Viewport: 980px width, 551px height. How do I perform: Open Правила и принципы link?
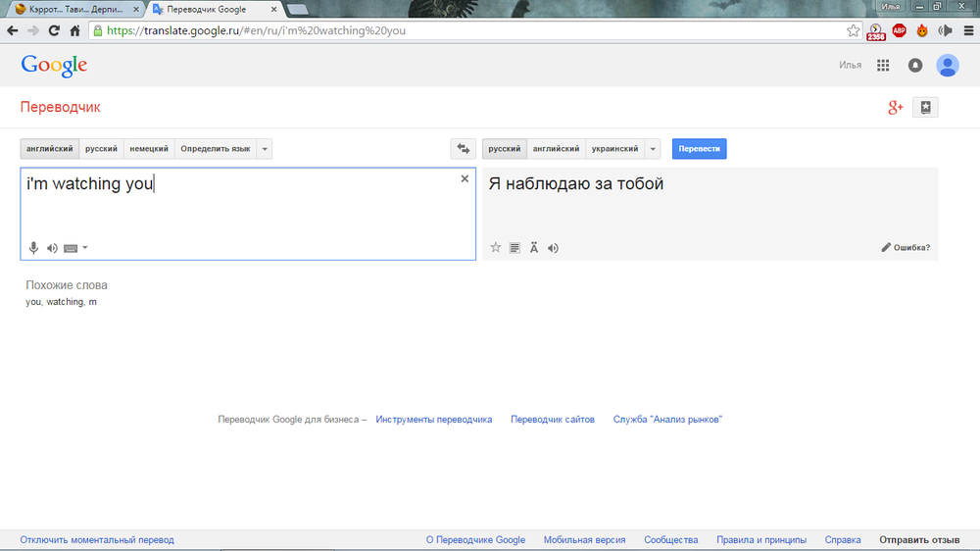761,540
